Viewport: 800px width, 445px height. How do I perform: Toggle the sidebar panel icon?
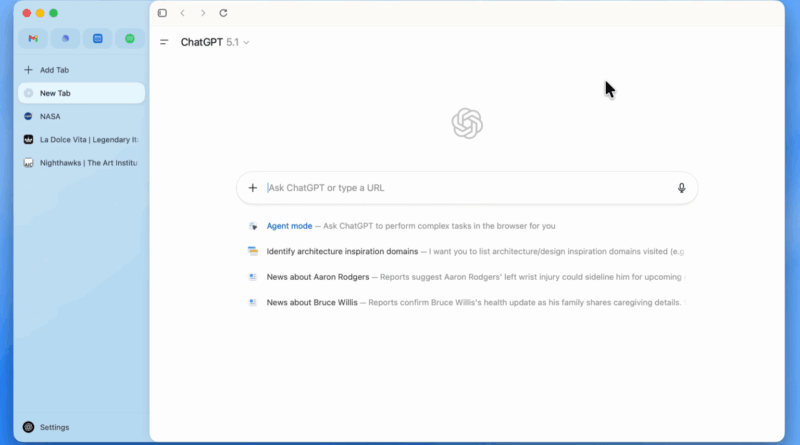click(162, 13)
